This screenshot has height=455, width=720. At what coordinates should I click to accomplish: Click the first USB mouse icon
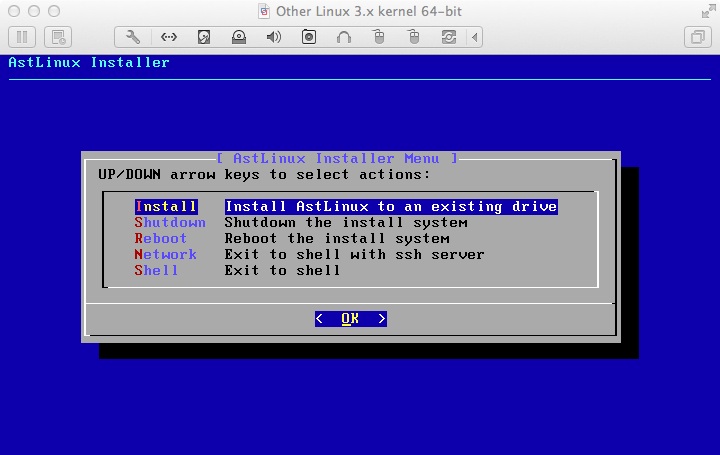378,37
